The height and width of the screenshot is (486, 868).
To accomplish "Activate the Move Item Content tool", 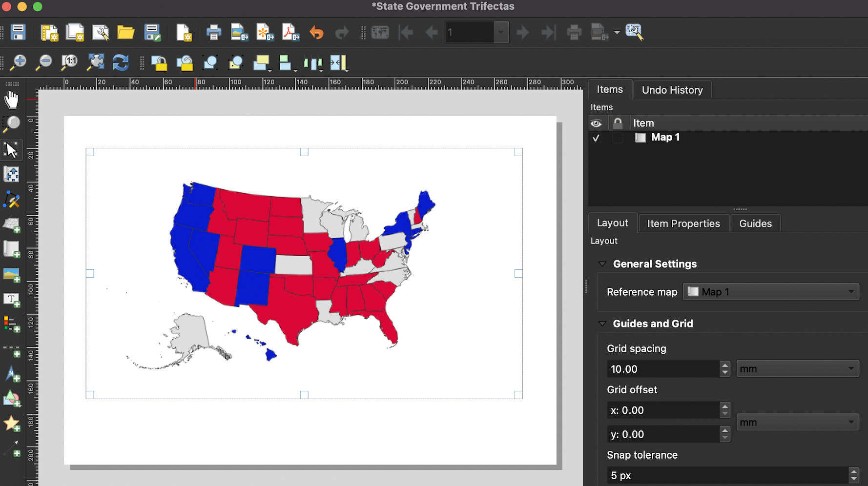I will 12,174.
